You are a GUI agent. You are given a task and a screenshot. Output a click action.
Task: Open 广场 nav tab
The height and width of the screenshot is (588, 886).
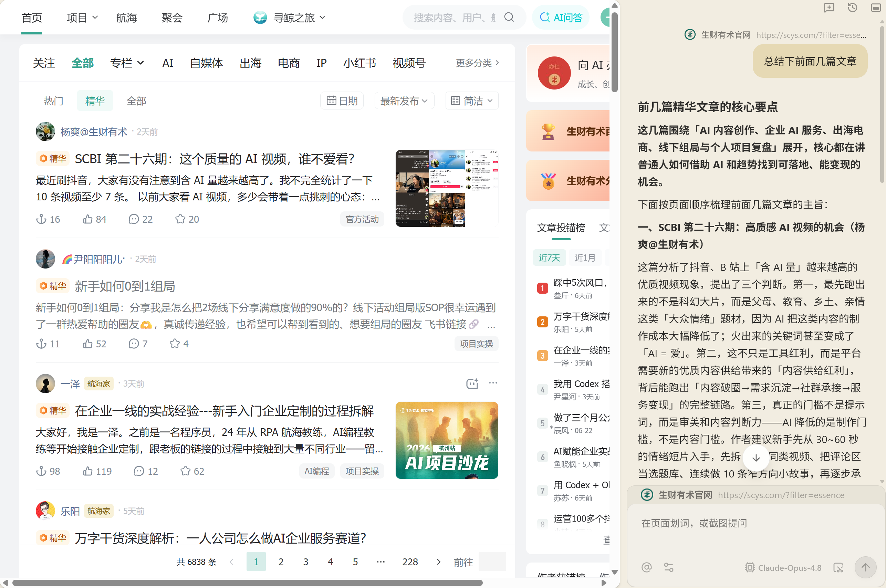coord(218,18)
